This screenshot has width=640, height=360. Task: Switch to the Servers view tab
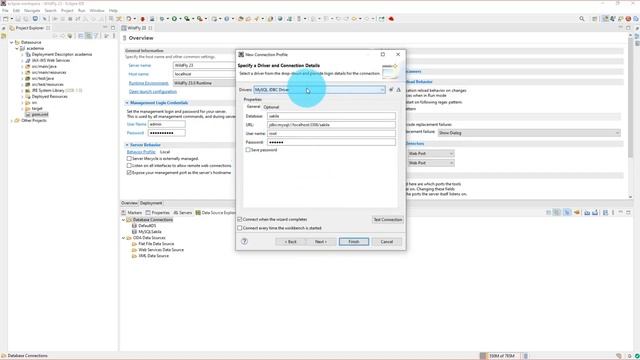coord(182,213)
